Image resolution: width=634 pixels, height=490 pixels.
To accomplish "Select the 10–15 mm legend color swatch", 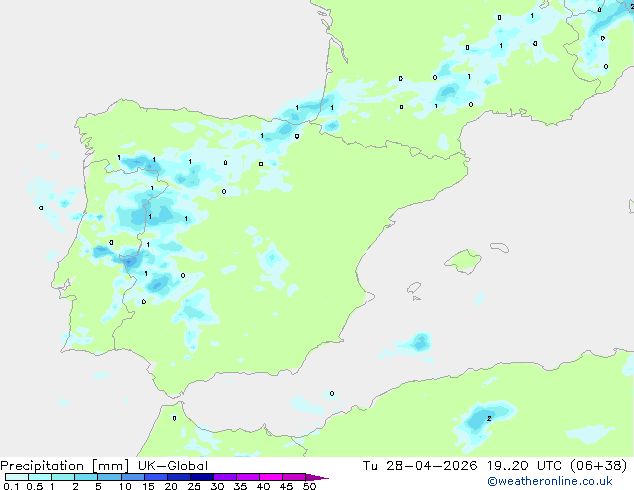I will [133, 477].
